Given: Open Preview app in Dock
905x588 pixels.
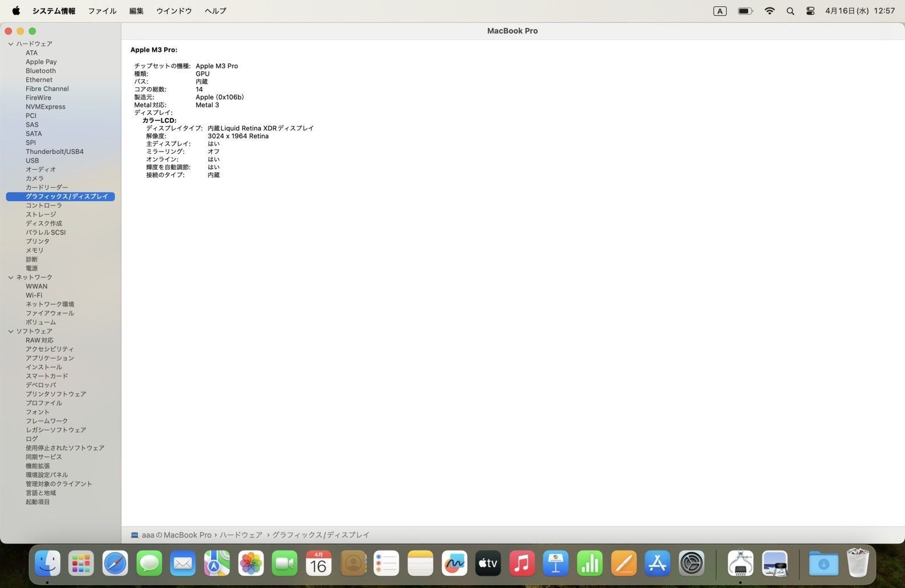Looking at the screenshot, I should [775, 563].
